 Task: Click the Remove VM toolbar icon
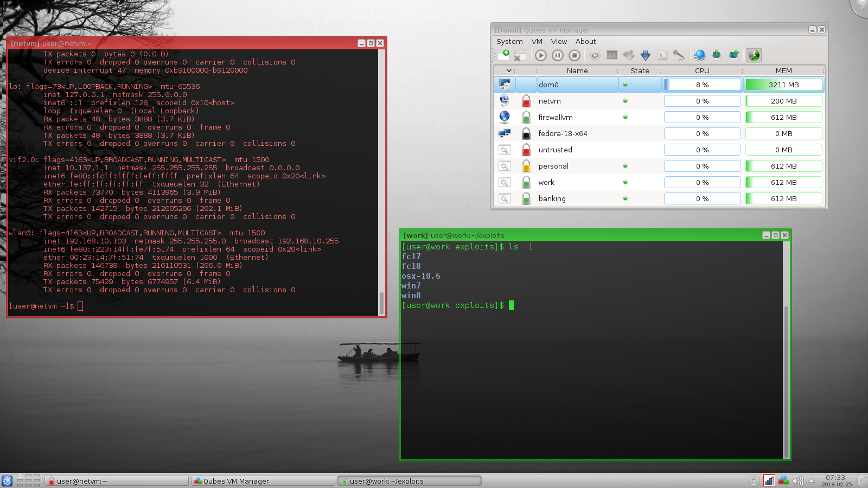point(520,55)
